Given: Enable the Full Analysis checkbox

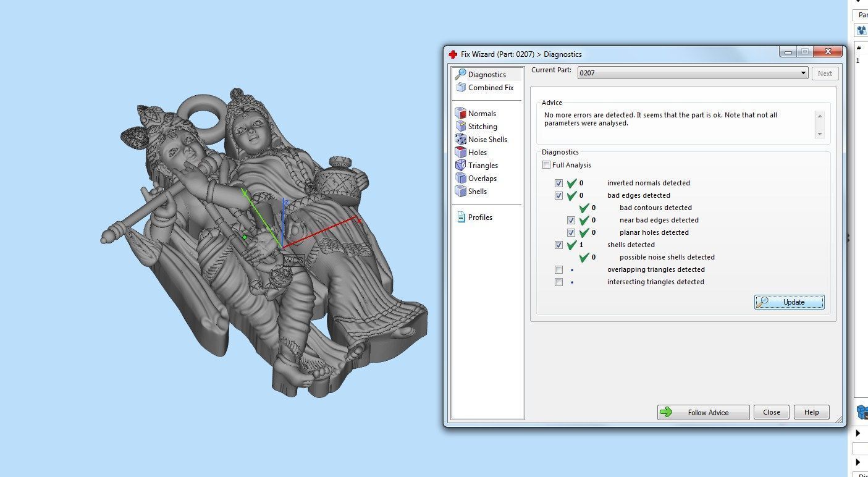Looking at the screenshot, I should [546, 165].
